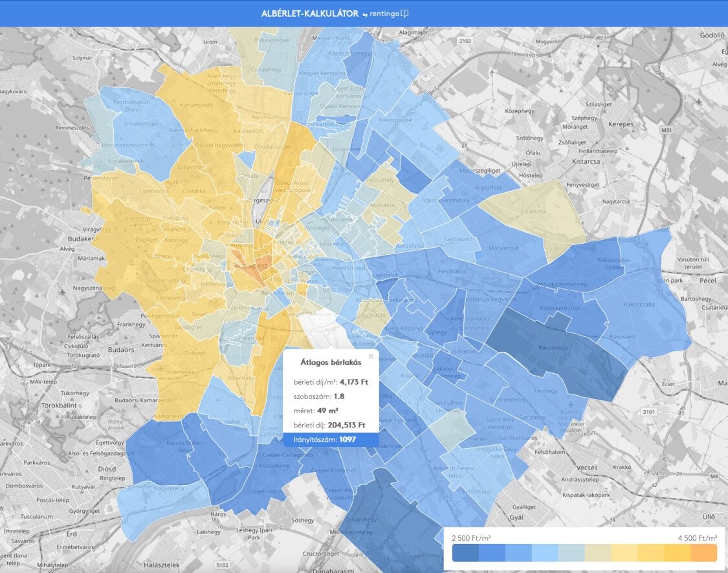728x573 pixels.
Task: Close the Átlagos bérlakás popup
Action: (371, 356)
